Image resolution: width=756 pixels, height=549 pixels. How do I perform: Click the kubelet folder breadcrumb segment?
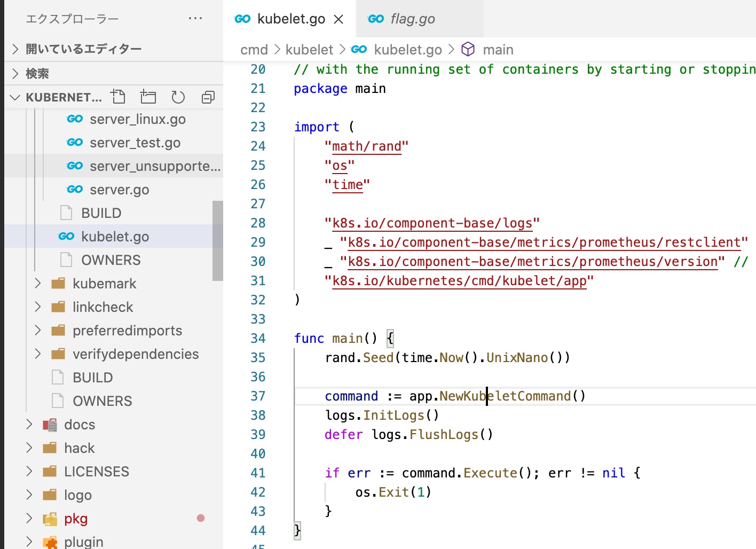point(309,50)
